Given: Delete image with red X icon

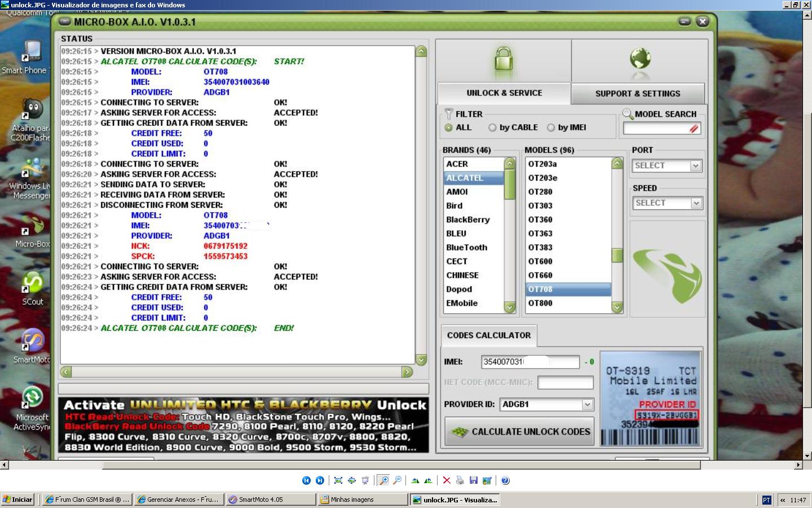Looking at the screenshot, I should (x=447, y=480).
